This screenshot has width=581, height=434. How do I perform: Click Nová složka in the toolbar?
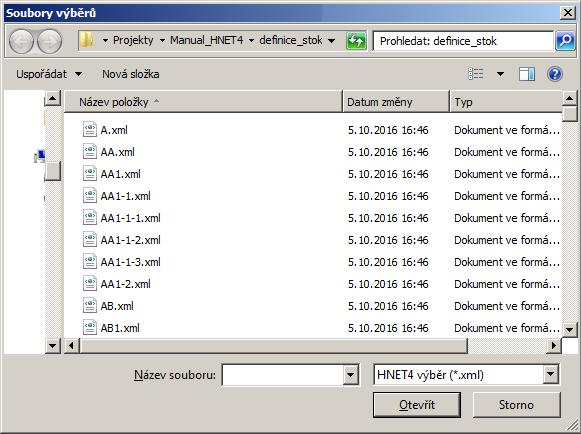pyautogui.click(x=130, y=74)
